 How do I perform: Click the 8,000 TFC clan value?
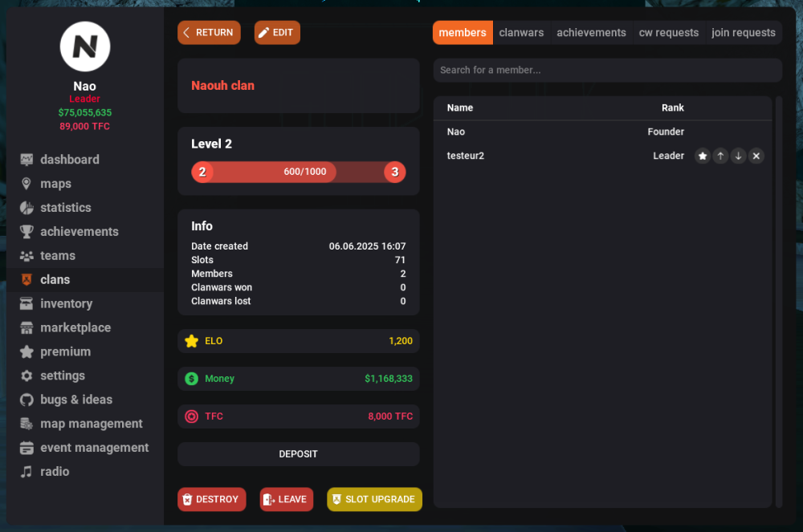tap(390, 417)
